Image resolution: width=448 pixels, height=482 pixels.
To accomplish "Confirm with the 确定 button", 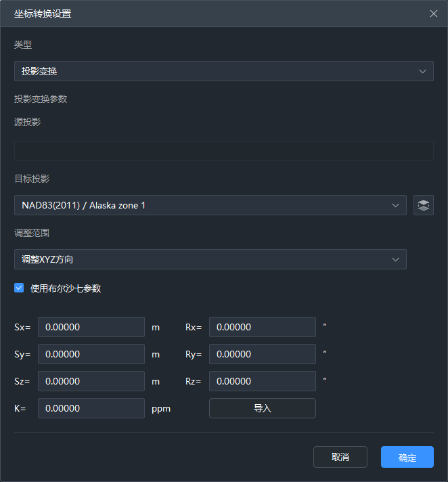I will (407, 457).
